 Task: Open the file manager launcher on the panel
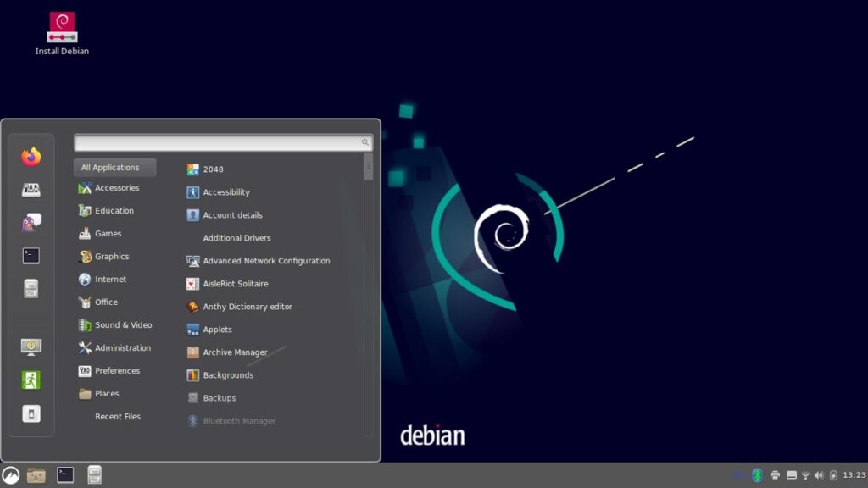click(x=36, y=475)
